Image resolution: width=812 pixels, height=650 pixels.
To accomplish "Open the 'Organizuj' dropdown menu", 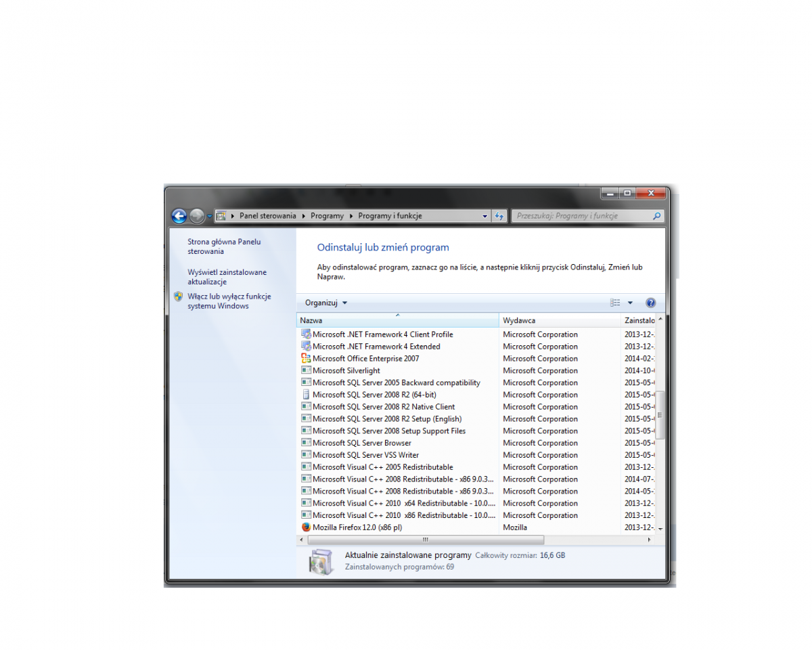I will [326, 303].
